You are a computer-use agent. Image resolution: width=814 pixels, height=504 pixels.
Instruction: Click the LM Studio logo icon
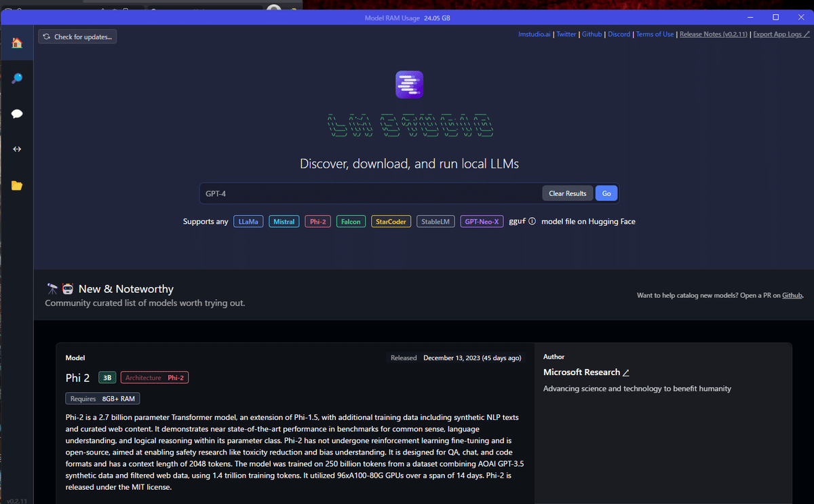[409, 85]
